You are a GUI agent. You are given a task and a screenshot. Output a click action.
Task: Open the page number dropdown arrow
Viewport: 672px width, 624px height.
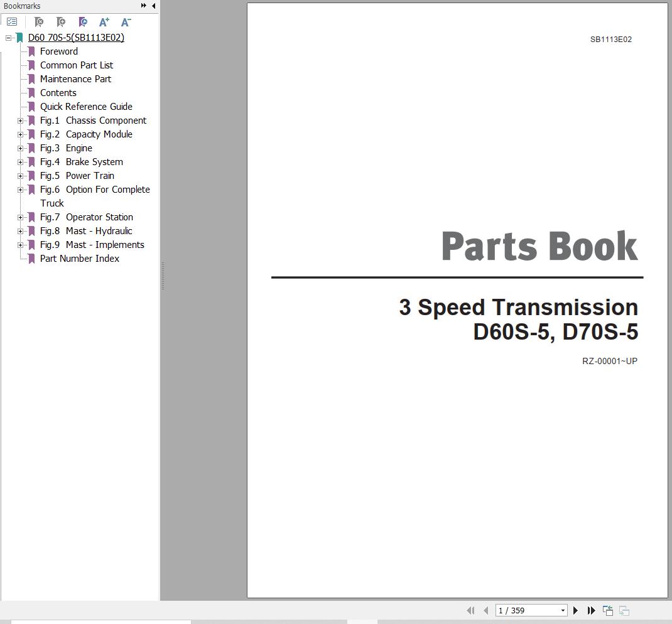coord(563,610)
